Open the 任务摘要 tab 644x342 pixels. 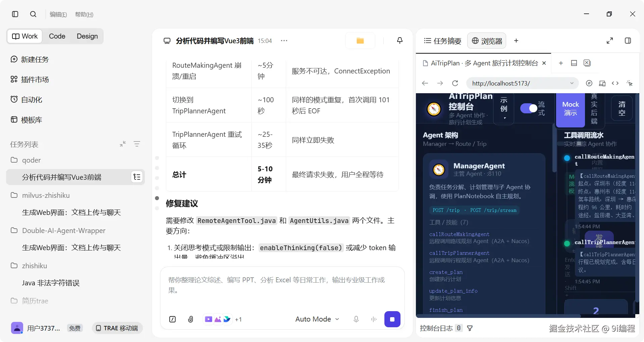tap(442, 41)
